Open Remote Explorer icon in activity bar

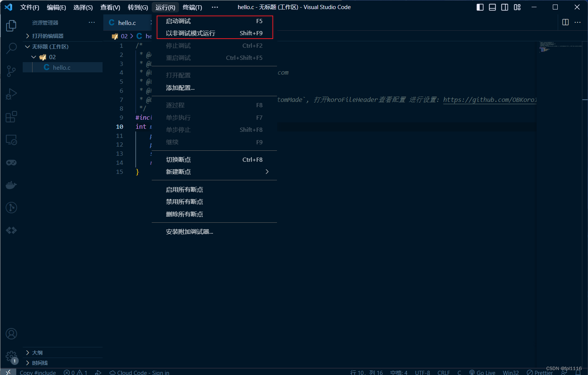click(11, 140)
